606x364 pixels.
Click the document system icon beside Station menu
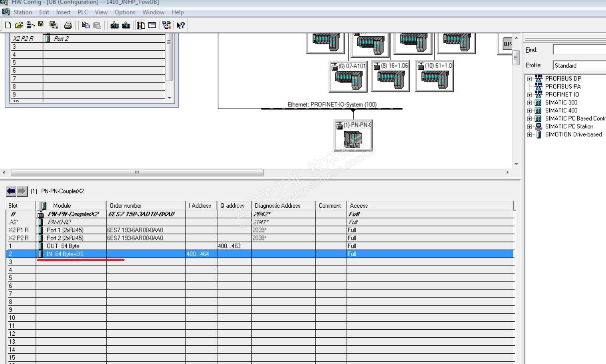6,12
